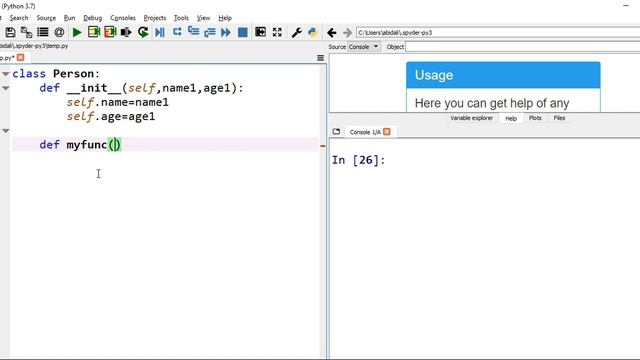Click the In [26]: console prompt
Screen dimensions: 640x360
pyautogui.click(x=358, y=160)
